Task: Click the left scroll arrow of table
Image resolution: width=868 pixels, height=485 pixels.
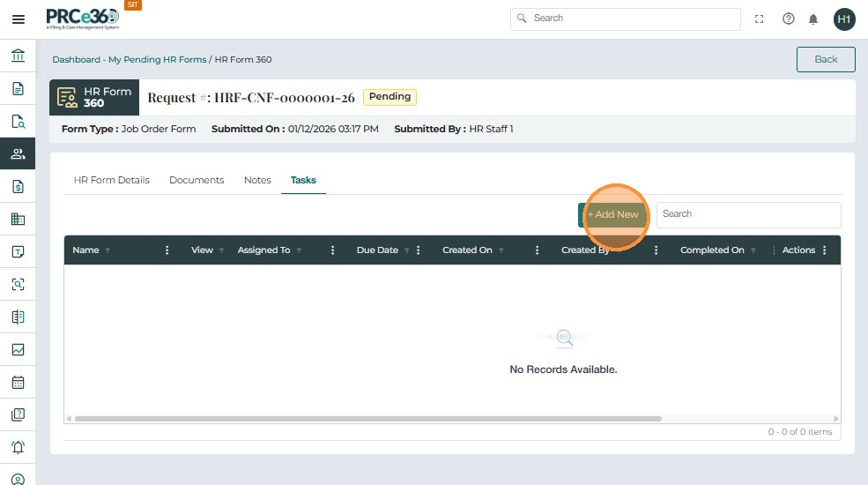Action: click(69, 419)
